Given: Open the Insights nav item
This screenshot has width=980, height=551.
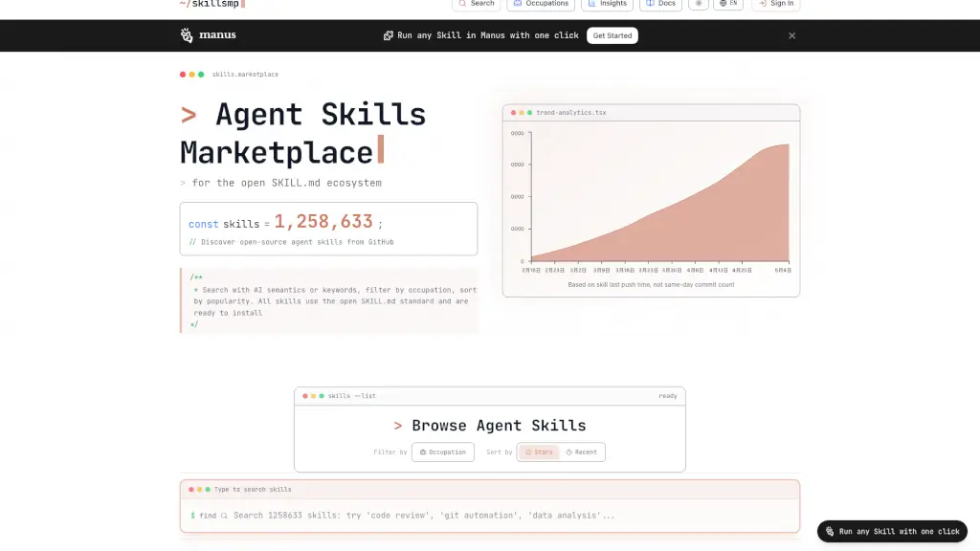Looking at the screenshot, I should click(x=607, y=4).
